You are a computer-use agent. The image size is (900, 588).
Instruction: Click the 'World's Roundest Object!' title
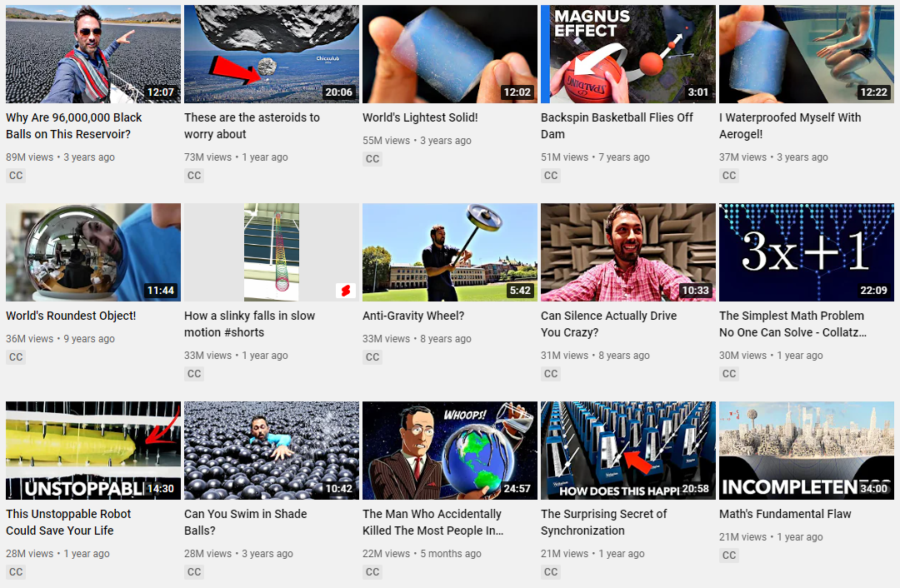71,316
